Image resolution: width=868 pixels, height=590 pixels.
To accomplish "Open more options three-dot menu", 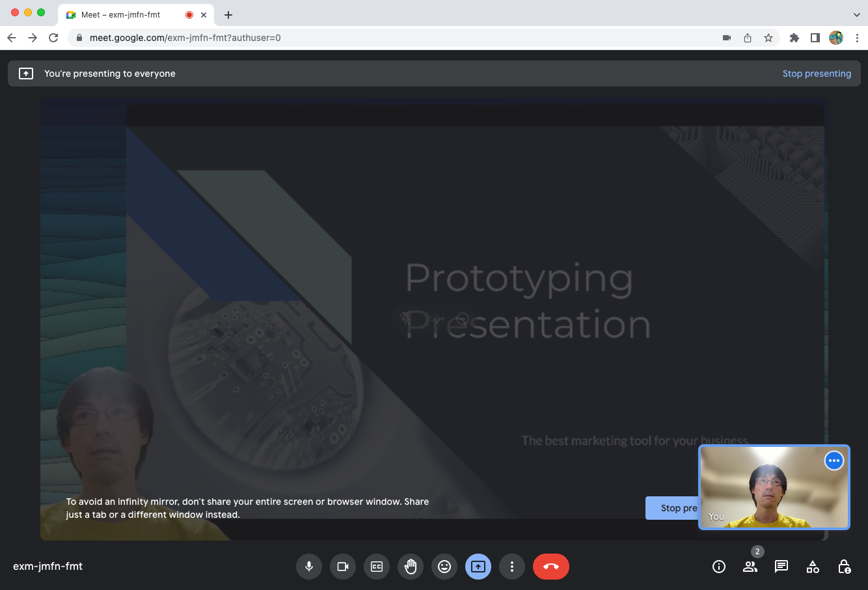I will click(x=512, y=567).
